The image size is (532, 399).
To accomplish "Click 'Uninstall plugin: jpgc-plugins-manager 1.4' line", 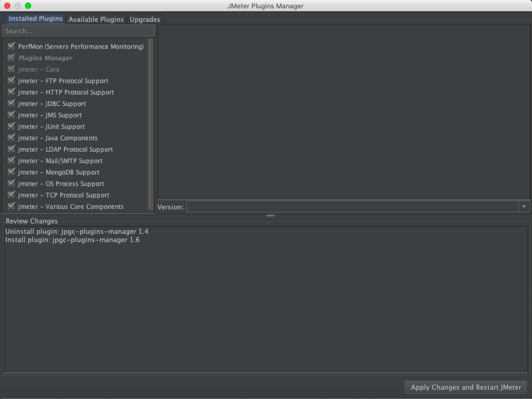I will click(x=77, y=231).
